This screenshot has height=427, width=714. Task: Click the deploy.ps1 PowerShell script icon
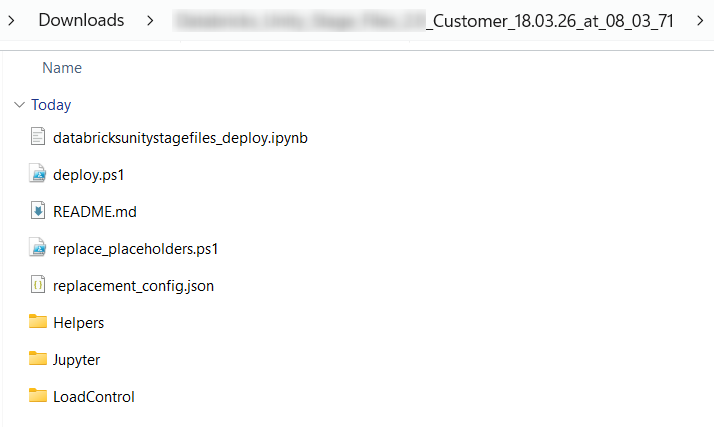[38, 174]
